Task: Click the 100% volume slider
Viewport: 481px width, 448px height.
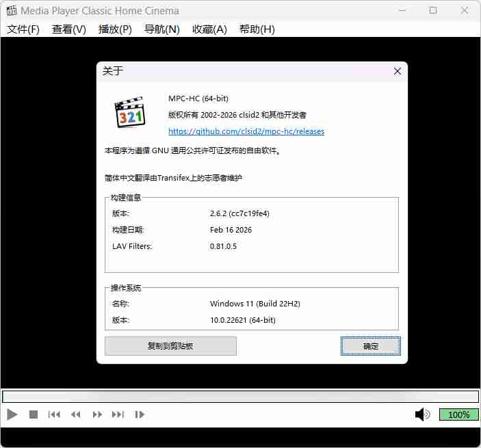Action: [x=458, y=414]
